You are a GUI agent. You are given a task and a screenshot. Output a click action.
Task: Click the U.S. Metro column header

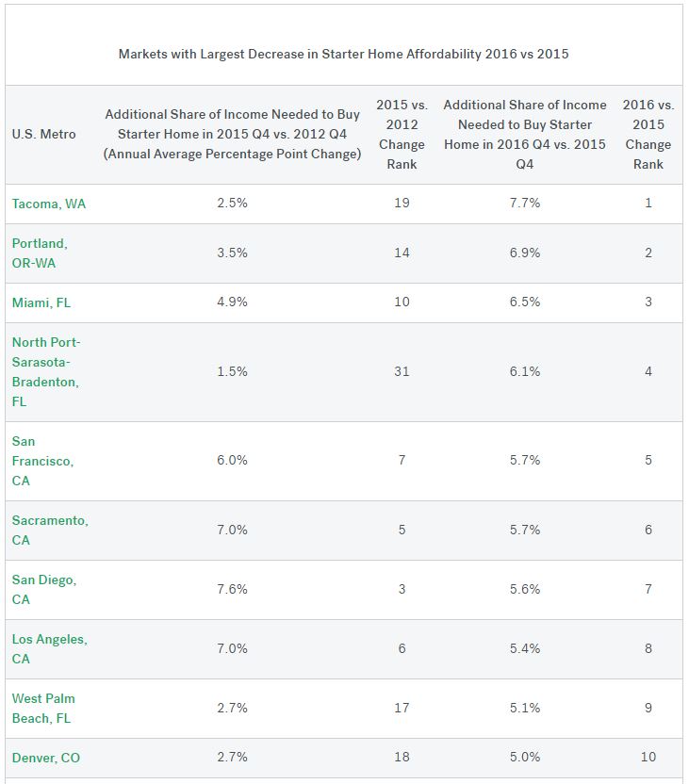pyautogui.click(x=44, y=134)
